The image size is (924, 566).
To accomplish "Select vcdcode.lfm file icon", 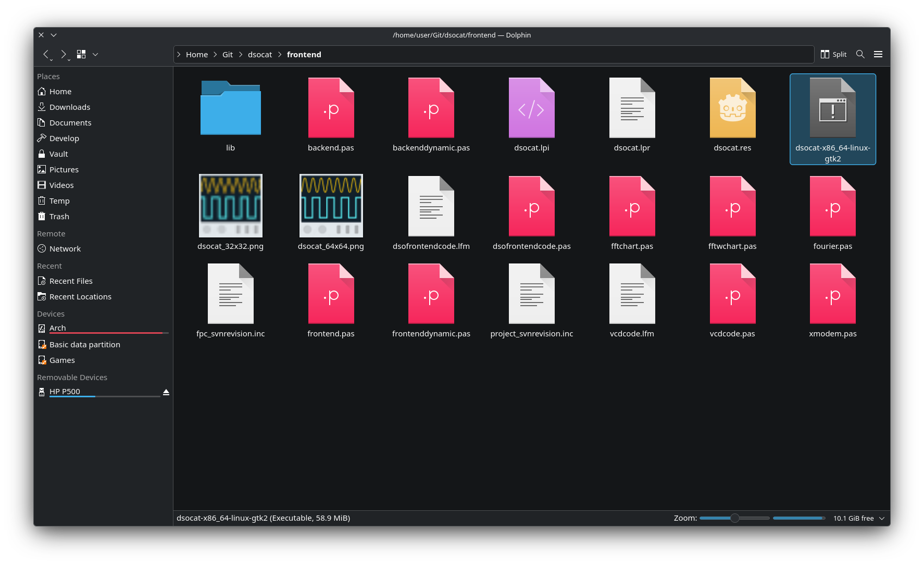I will [x=632, y=294].
